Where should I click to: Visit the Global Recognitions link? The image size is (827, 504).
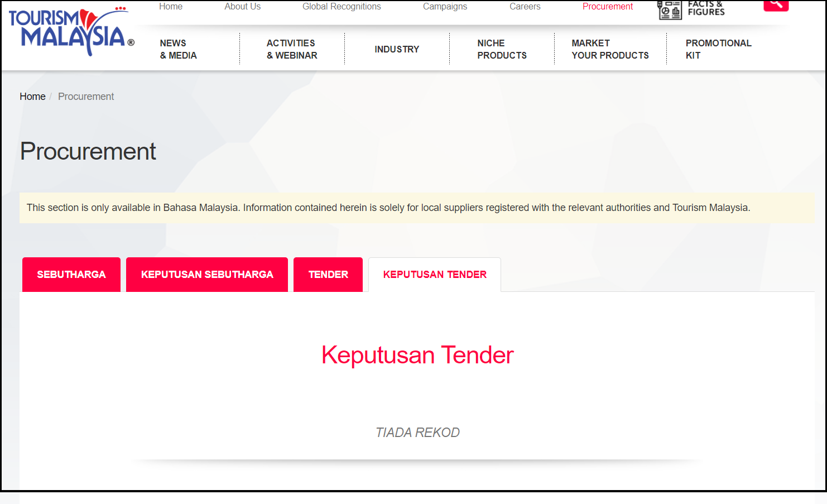pos(342,7)
